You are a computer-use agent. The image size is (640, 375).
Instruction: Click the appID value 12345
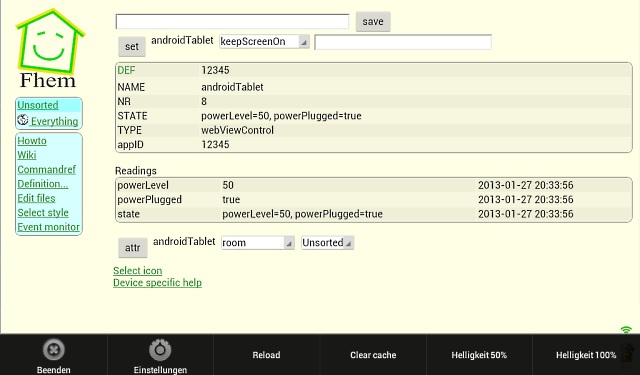pos(215,144)
